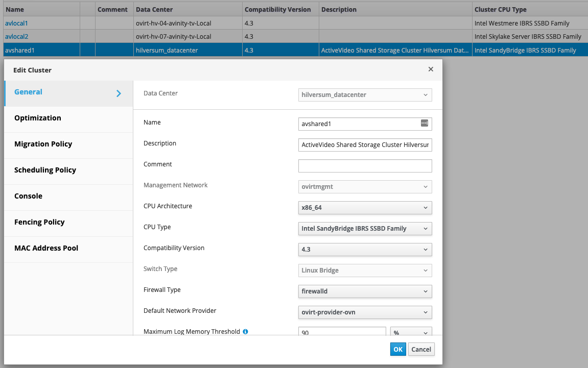Image resolution: width=588 pixels, height=368 pixels.
Task: Switch to the Optimization tab
Action: [x=38, y=118]
